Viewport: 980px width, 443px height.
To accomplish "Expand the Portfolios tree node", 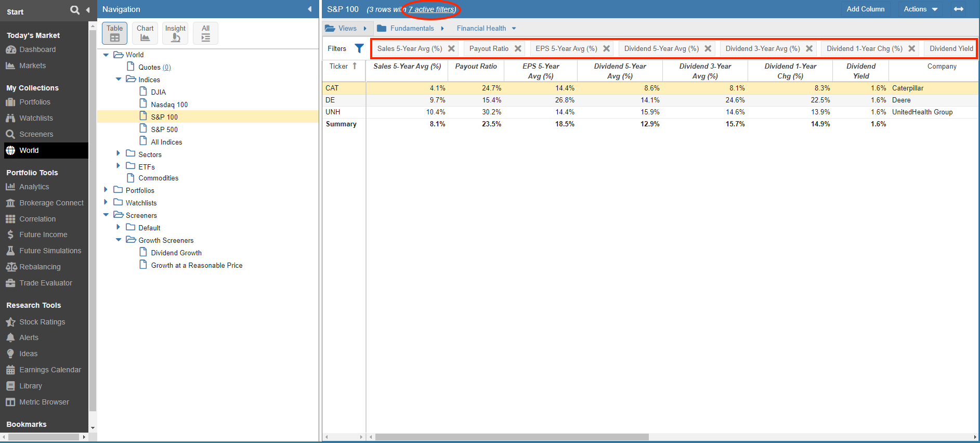I will click(106, 189).
